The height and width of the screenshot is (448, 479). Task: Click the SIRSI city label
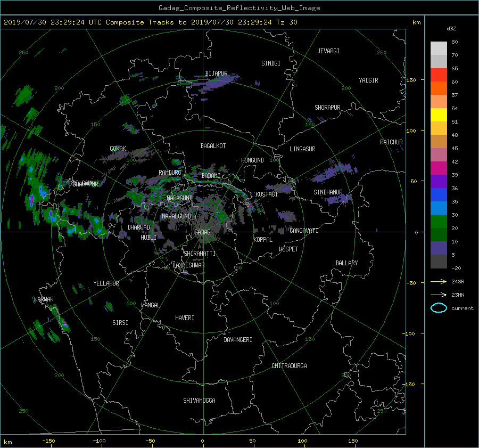pos(120,323)
